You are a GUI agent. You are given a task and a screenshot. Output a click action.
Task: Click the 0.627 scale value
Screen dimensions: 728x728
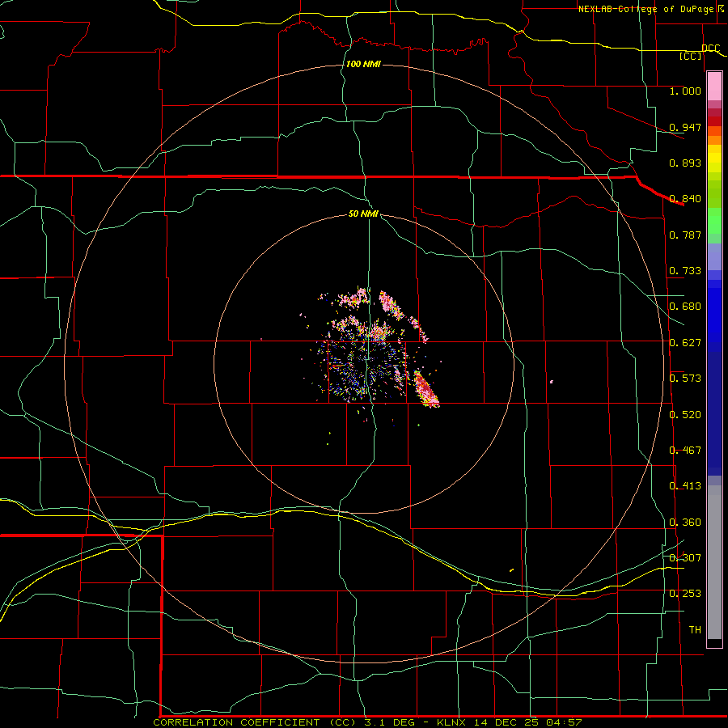(685, 343)
